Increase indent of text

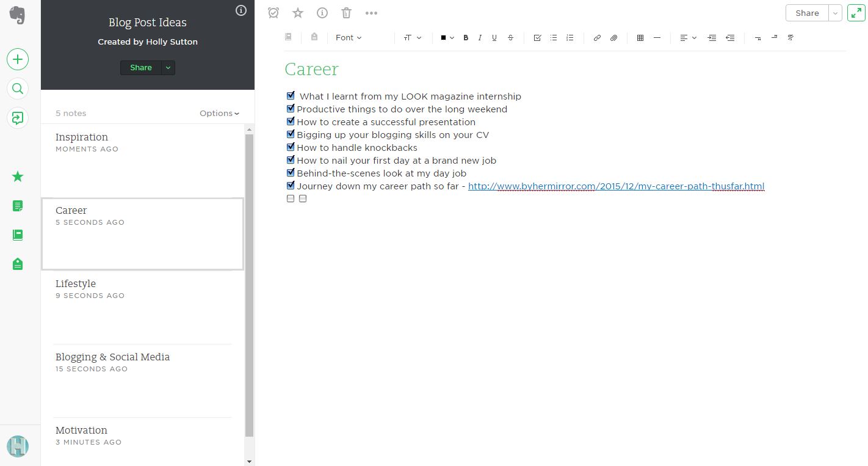click(x=712, y=38)
